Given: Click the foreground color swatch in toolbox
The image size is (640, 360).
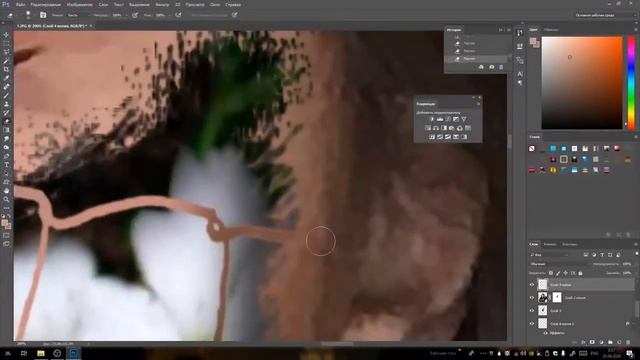Looking at the screenshot, I should click(4, 222).
